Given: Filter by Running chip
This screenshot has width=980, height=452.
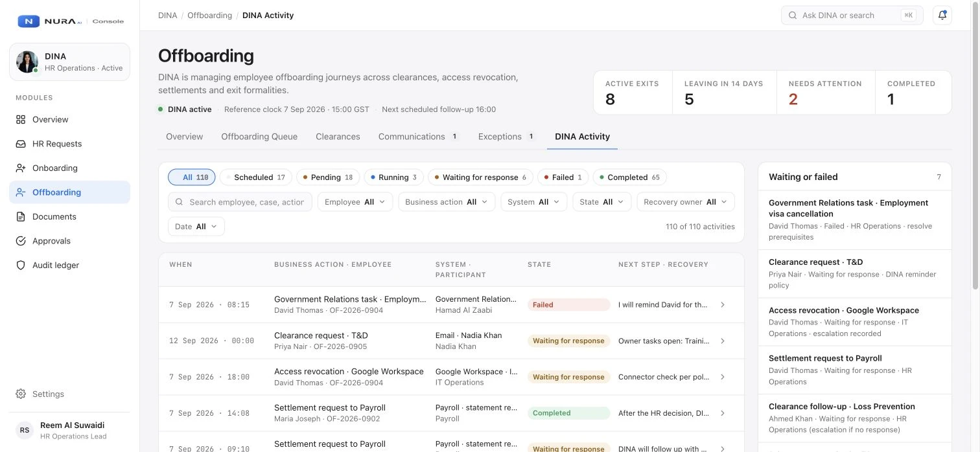Looking at the screenshot, I should pos(394,177).
